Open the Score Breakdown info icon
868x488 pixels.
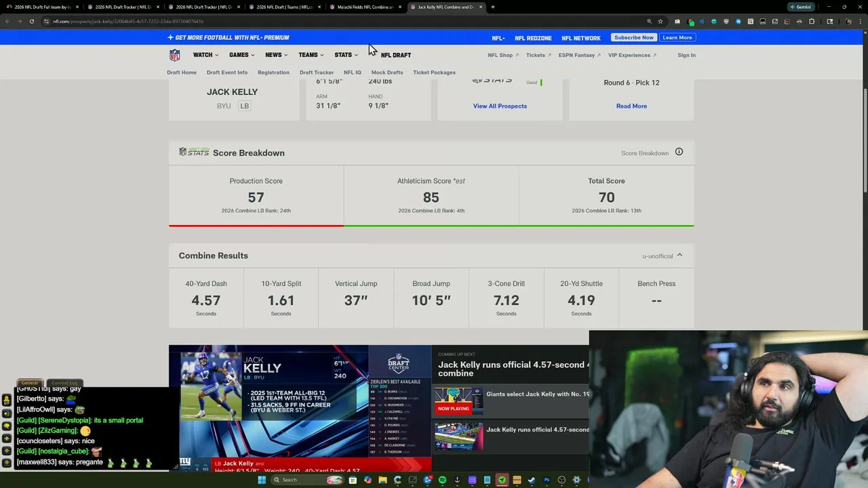pyautogui.click(x=679, y=152)
